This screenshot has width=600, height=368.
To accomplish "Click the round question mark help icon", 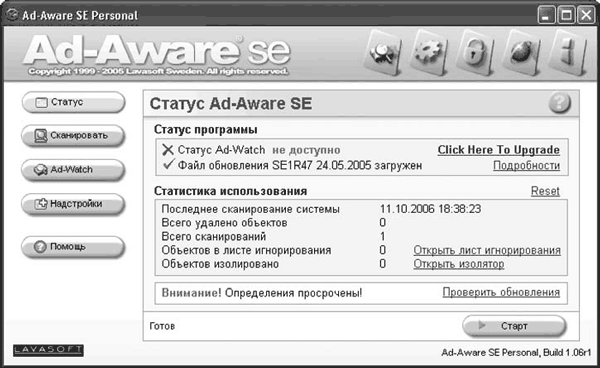I will pyautogui.click(x=559, y=103).
